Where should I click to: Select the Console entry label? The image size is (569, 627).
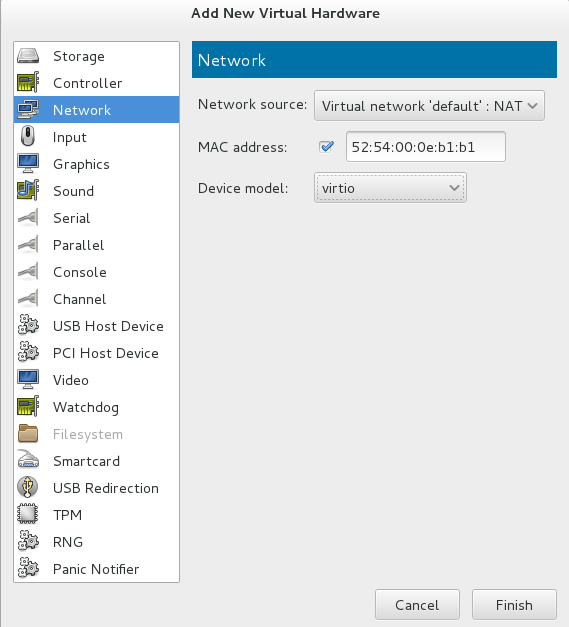[80, 272]
